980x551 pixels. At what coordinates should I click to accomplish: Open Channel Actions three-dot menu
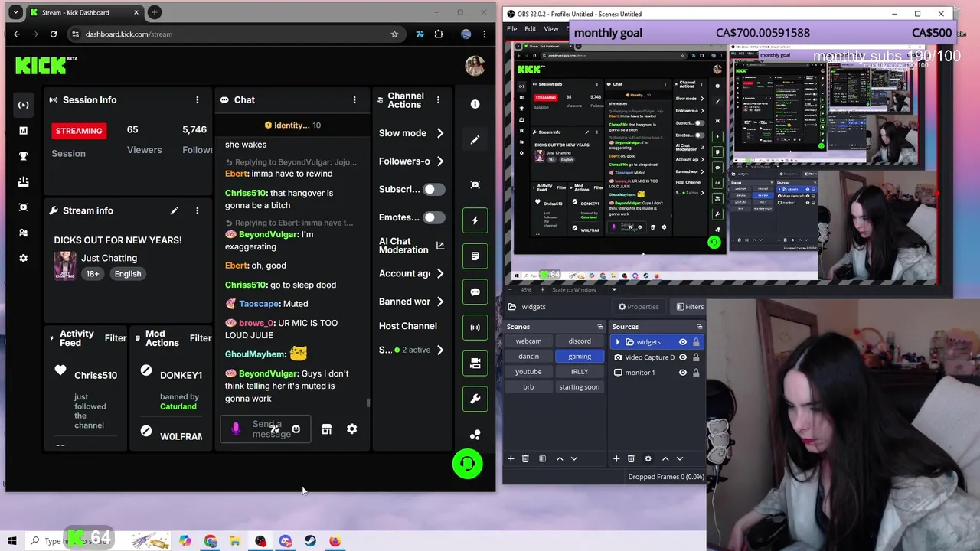tap(438, 100)
